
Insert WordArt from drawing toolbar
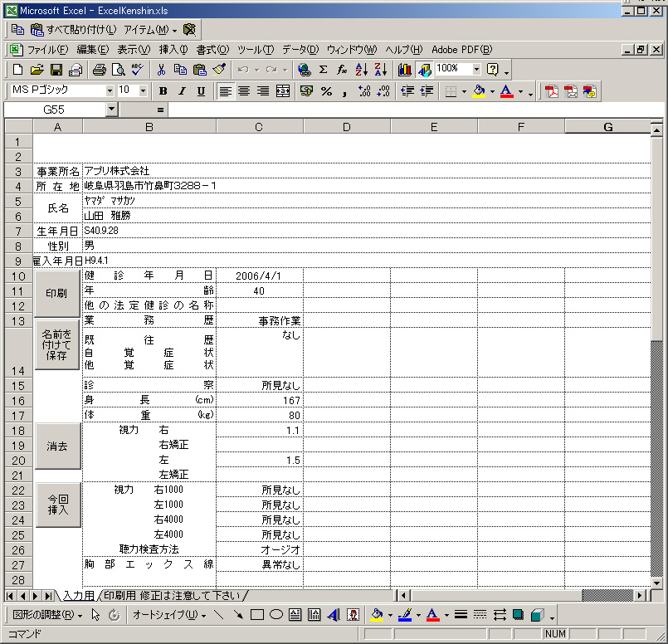click(334, 615)
